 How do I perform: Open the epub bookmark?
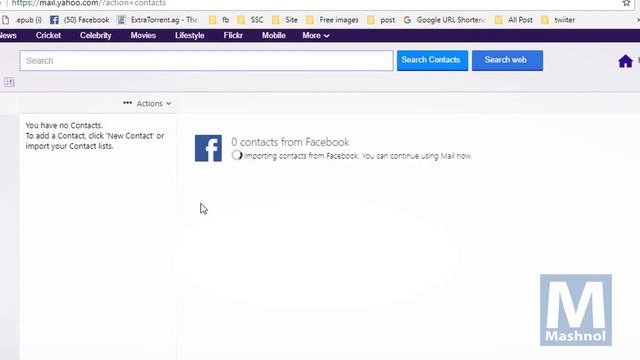tap(22, 20)
